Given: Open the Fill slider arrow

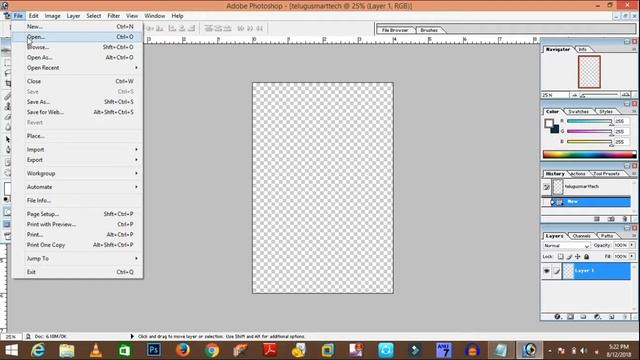Looking at the screenshot, I should (632, 256).
